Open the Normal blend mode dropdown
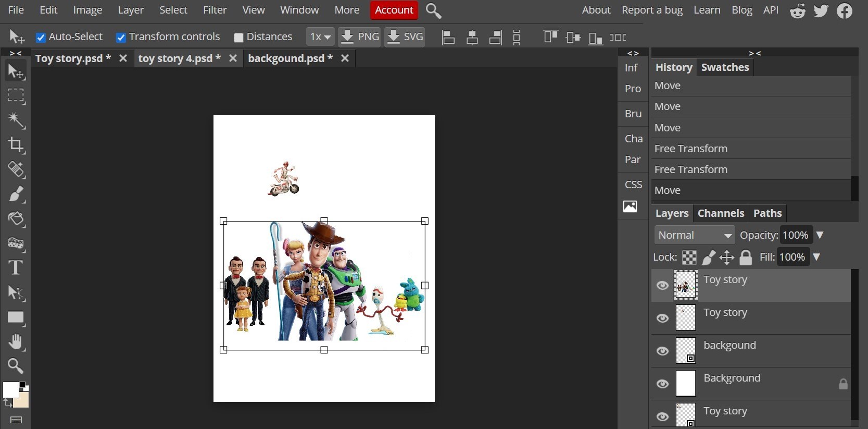This screenshot has width=868, height=429. 695,235
